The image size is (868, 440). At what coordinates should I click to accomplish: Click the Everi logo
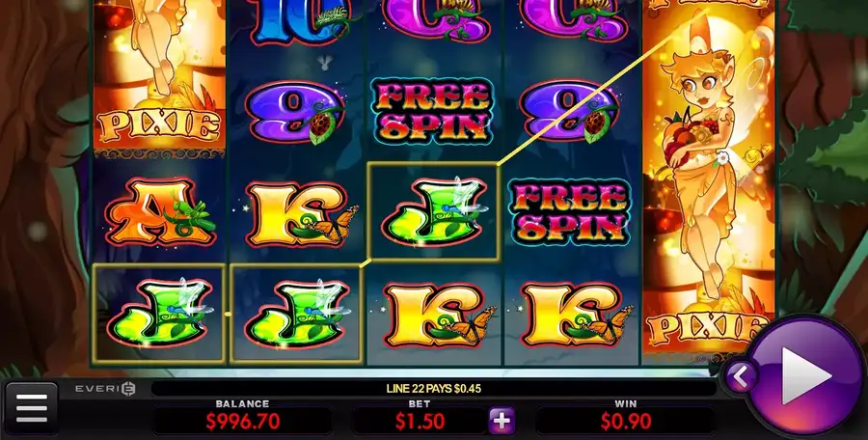tap(105, 389)
